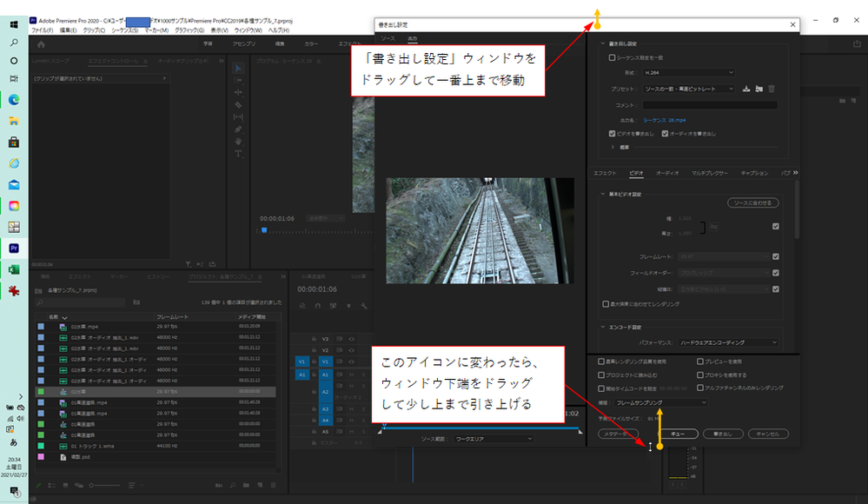Select the Selection tool arrow in the toolbar

coord(238,68)
